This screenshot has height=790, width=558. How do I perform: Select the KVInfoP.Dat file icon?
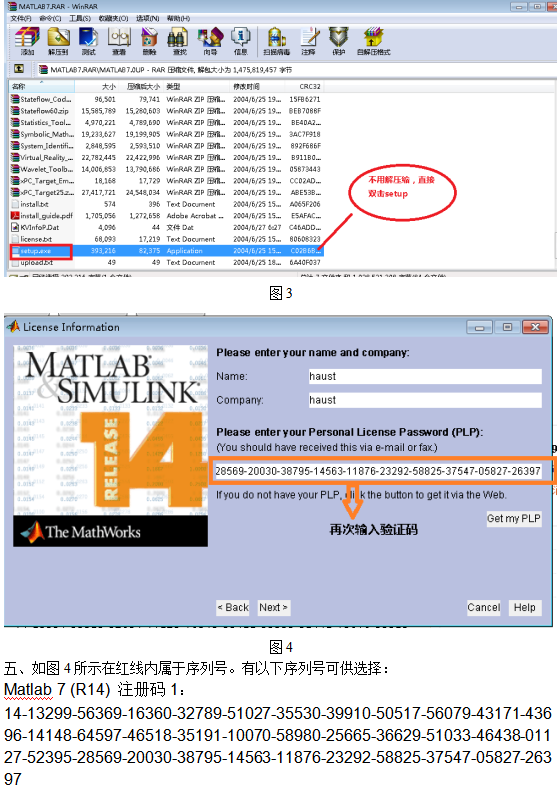(16, 227)
